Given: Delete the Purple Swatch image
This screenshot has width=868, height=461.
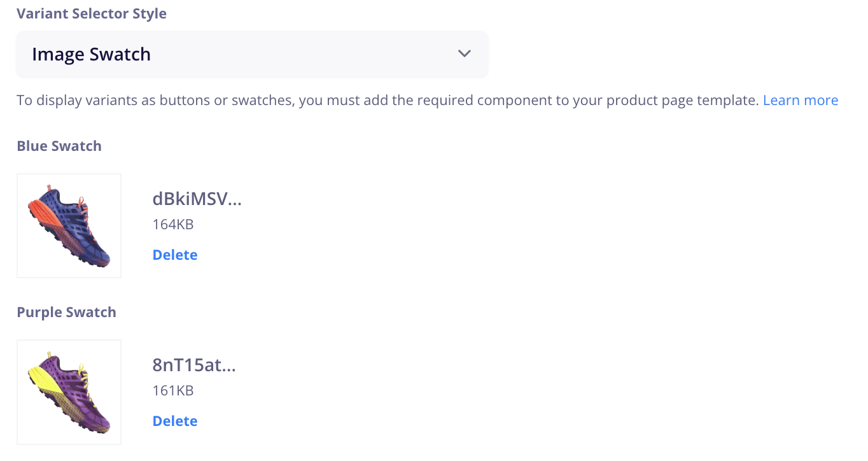Looking at the screenshot, I should [175, 421].
